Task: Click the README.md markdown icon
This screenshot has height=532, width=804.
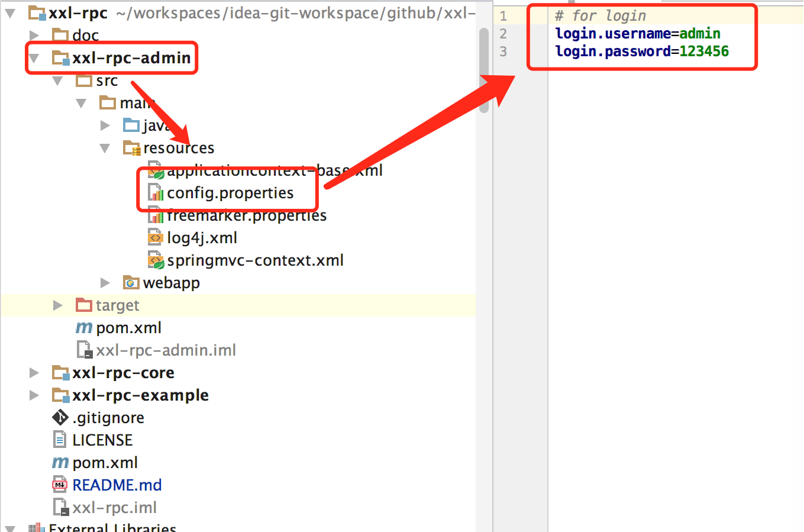Action: [x=60, y=485]
